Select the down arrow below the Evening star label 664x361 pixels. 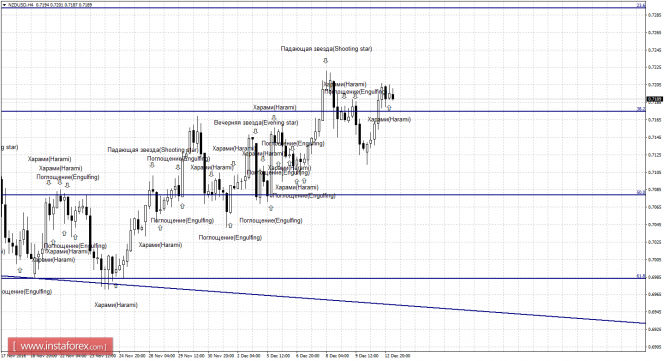pyautogui.click(x=255, y=132)
